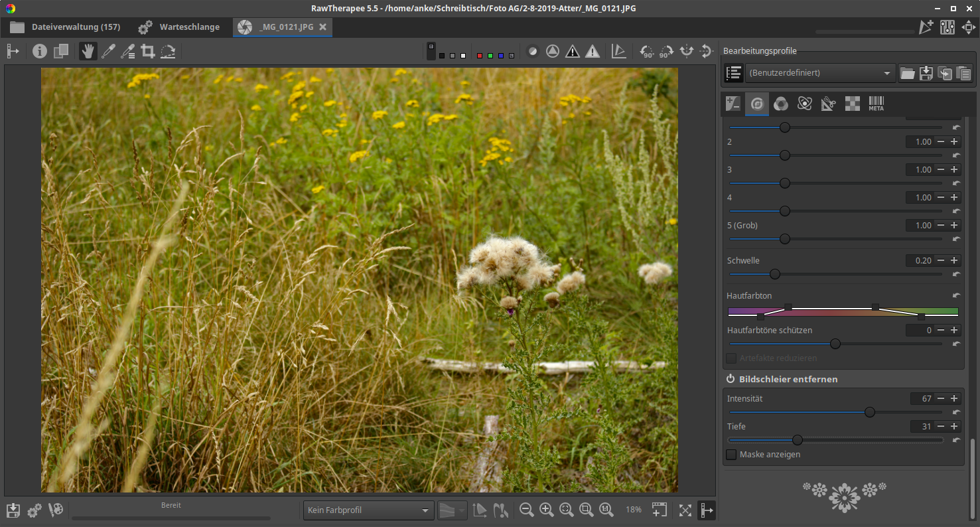980x527 pixels.
Task: Open the Meta data tab in tool panel
Action: (876, 104)
